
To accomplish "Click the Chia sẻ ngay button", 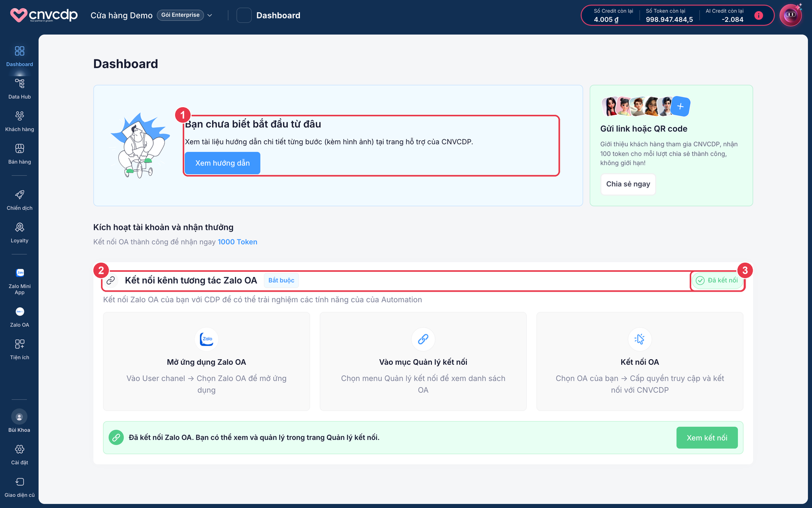I will [628, 184].
